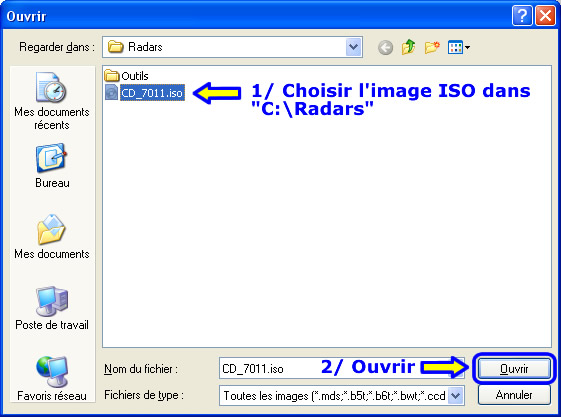Select the Outils folder
Screen dimensions: 561x417
click(127, 76)
